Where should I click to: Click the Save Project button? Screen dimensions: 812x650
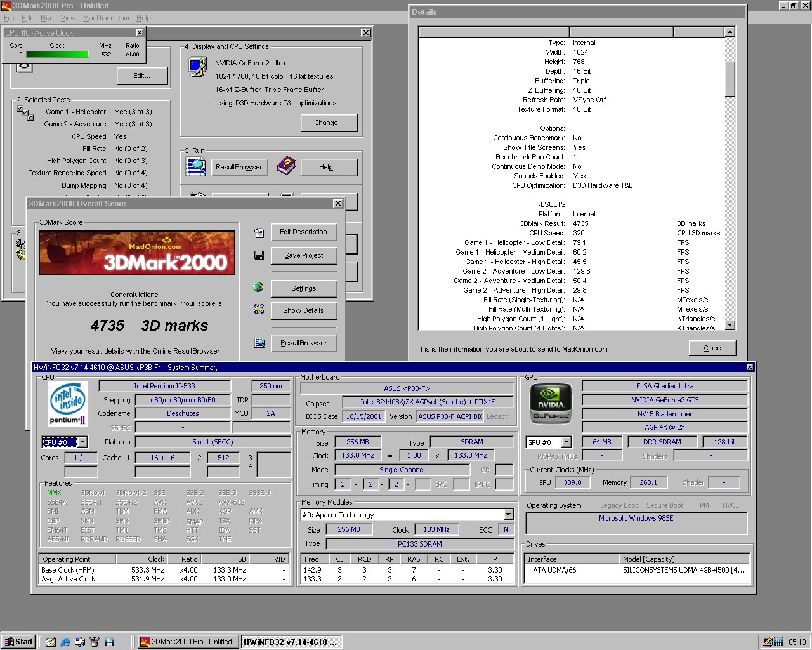tap(304, 255)
